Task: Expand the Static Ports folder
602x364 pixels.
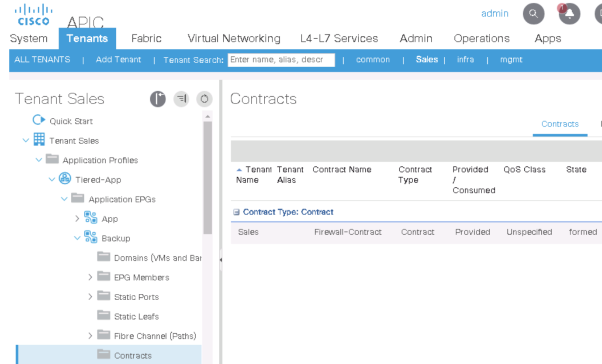Action: point(90,297)
